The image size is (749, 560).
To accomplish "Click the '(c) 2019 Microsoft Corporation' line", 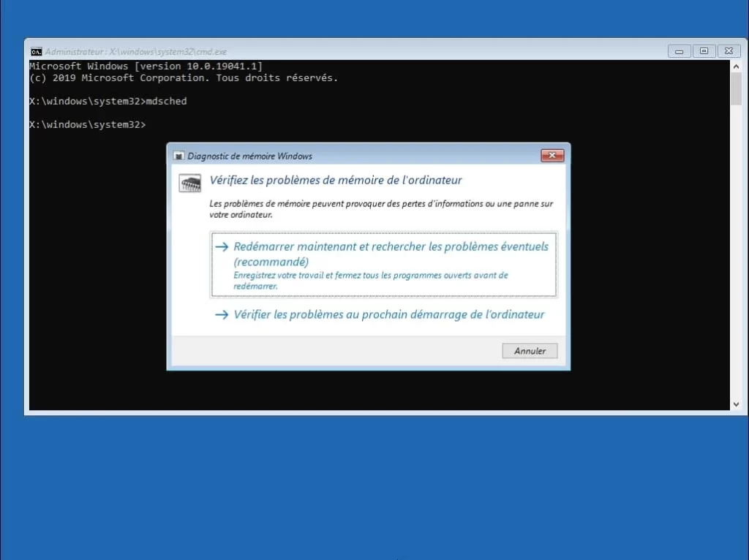I will coord(184,77).
